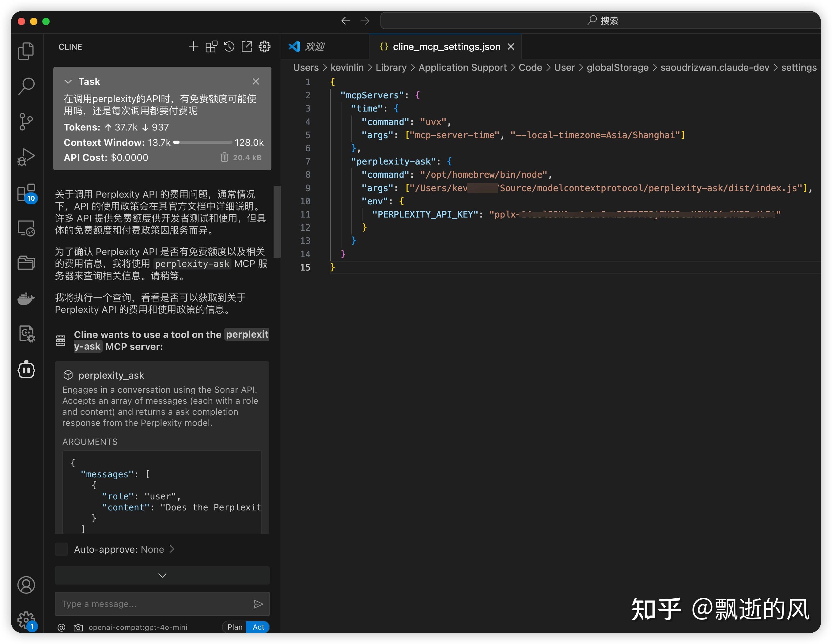
Task: Enable the Auto-approve checkbox
Action: [x=61, y=549]
